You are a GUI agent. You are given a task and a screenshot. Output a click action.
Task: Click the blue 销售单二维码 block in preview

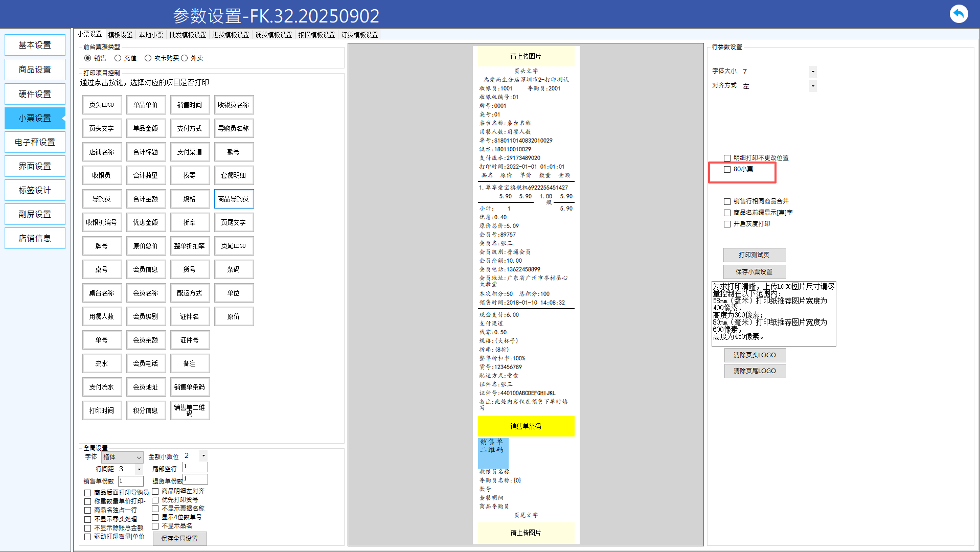pos(493,453)
